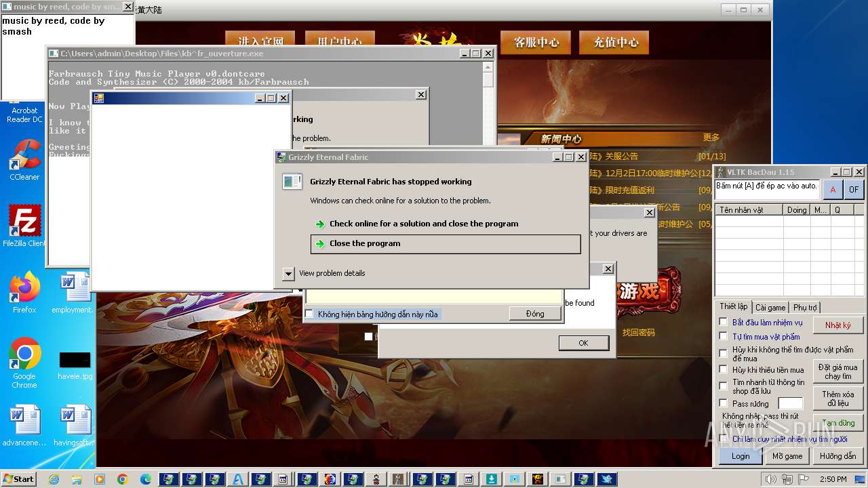
Task: Click the Nhật ký button
Action: click(x=838, y=325)
